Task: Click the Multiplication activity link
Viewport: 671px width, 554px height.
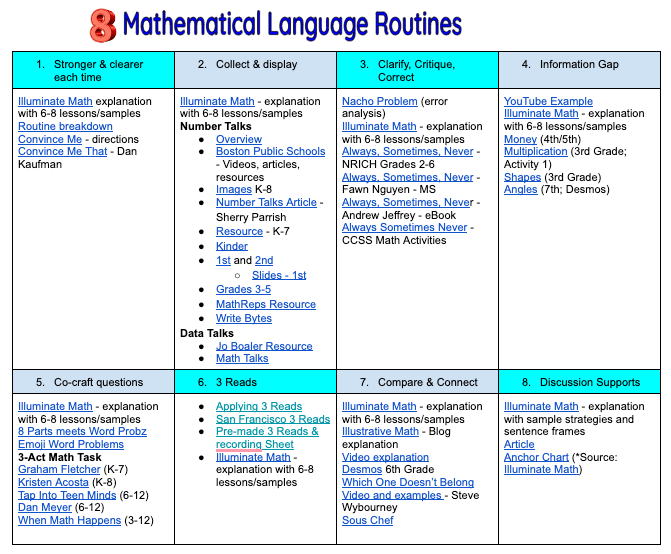Action: pos(539,152)
